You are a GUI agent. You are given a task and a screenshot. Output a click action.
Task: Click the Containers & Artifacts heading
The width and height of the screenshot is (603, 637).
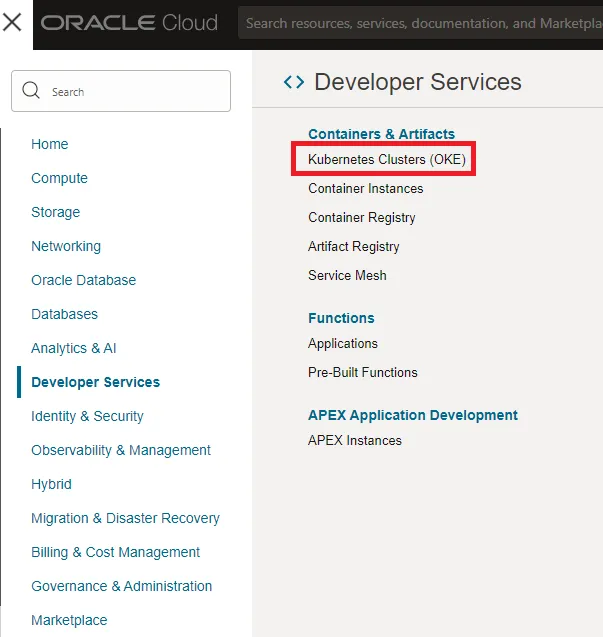click(x=381, y=134)
